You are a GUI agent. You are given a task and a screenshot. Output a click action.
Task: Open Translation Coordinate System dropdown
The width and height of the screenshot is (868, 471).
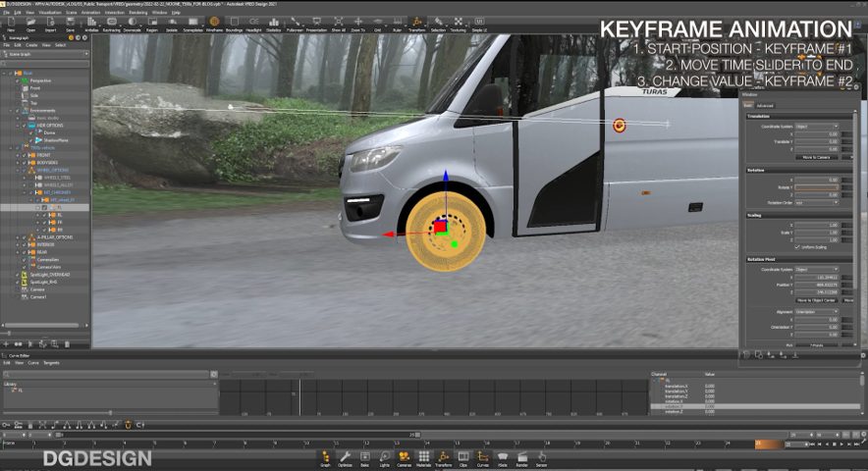pyautogui.click(x=817, y=127)
